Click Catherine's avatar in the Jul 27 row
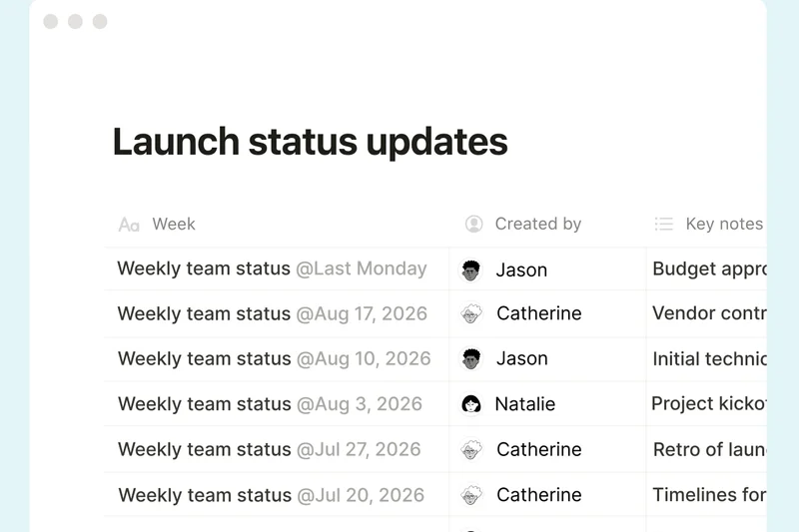 click(x=471, y=450)
